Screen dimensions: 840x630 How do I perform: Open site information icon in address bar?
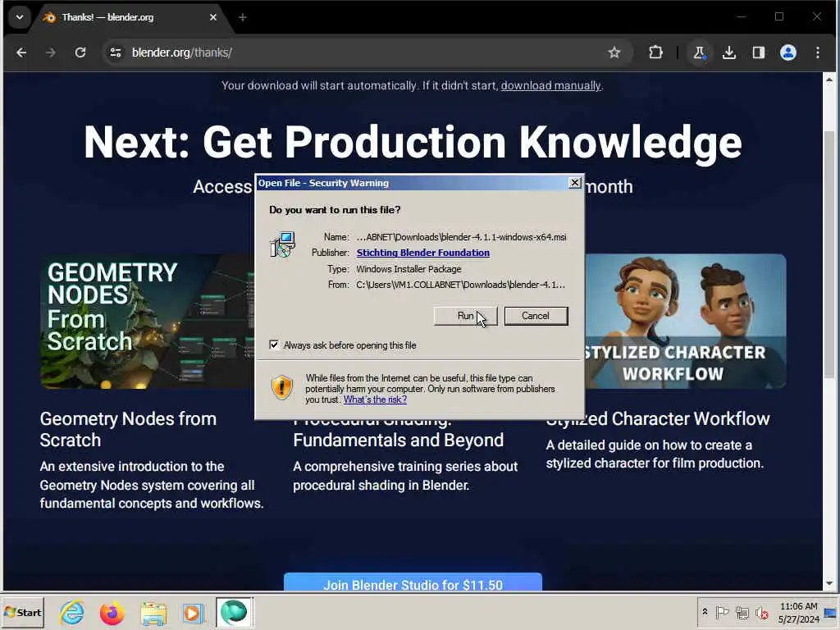(115, 52)
